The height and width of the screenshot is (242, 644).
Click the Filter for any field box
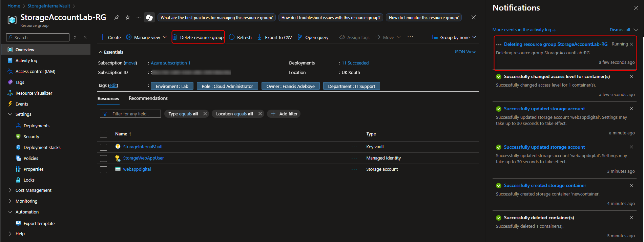[130, 114]
